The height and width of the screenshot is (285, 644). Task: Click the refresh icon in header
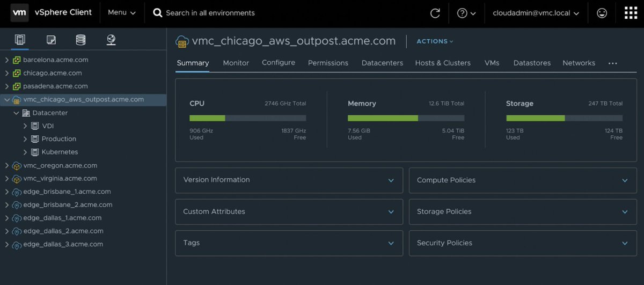tap(435, 13)
